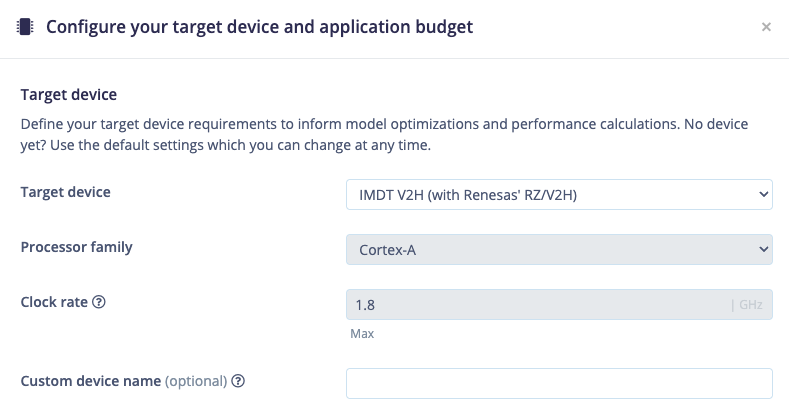Click the help icon next to Custom device name
The height and width of the screenshot is (416, 789).
238,381
